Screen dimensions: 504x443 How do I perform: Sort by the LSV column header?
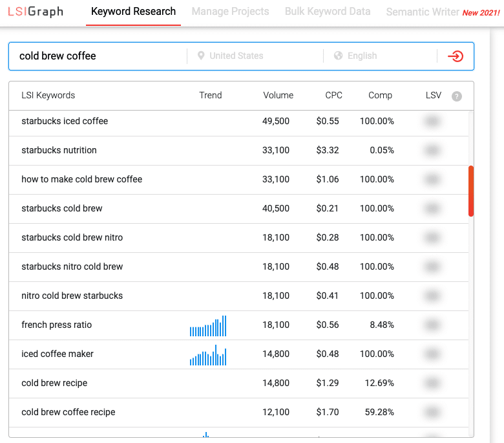(434, 95)
